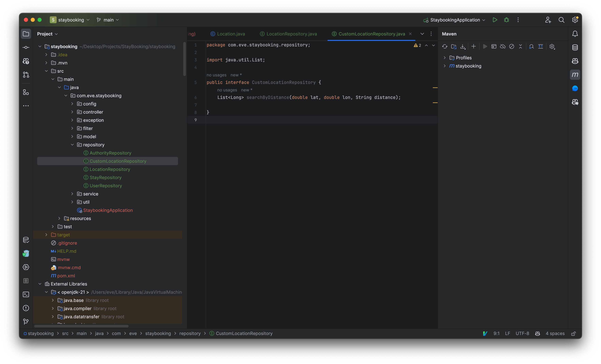Reload all Maven projects
The width and height of the screenshot is (601, 364).
(444, 46)
